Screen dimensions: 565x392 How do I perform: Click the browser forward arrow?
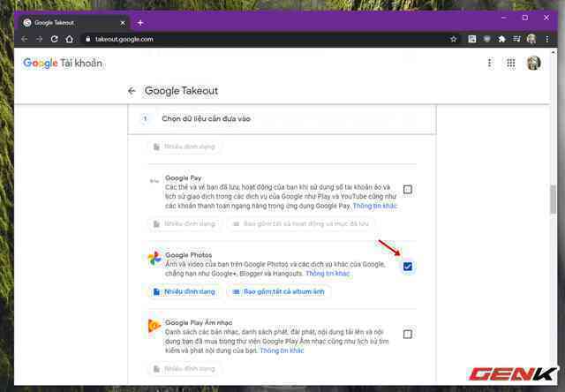click(x=39, y=39)
